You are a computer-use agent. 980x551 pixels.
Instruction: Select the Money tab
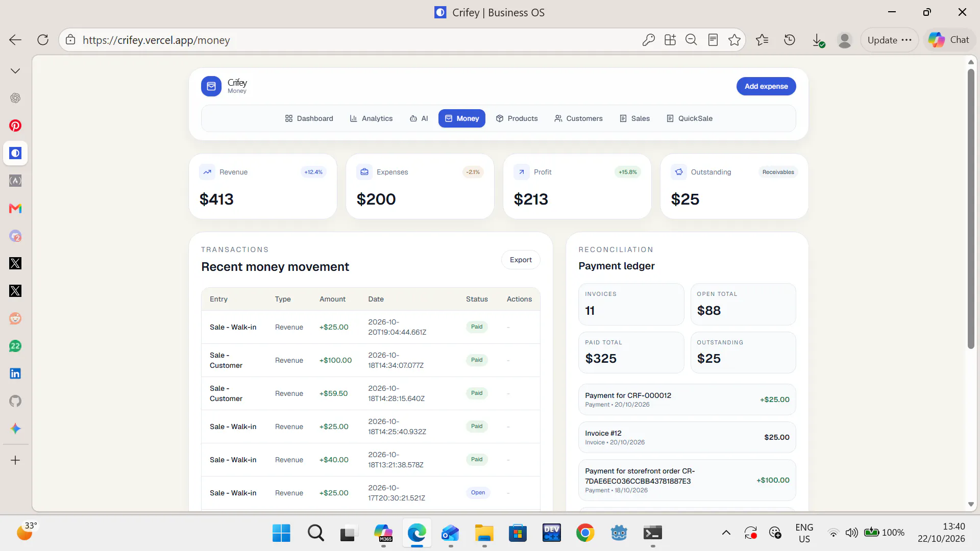point(462,118)
